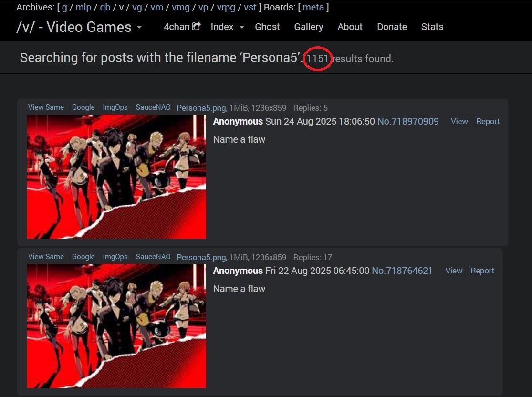Go to the vg archive link
532x397 pixels.
tap(137, 8)
